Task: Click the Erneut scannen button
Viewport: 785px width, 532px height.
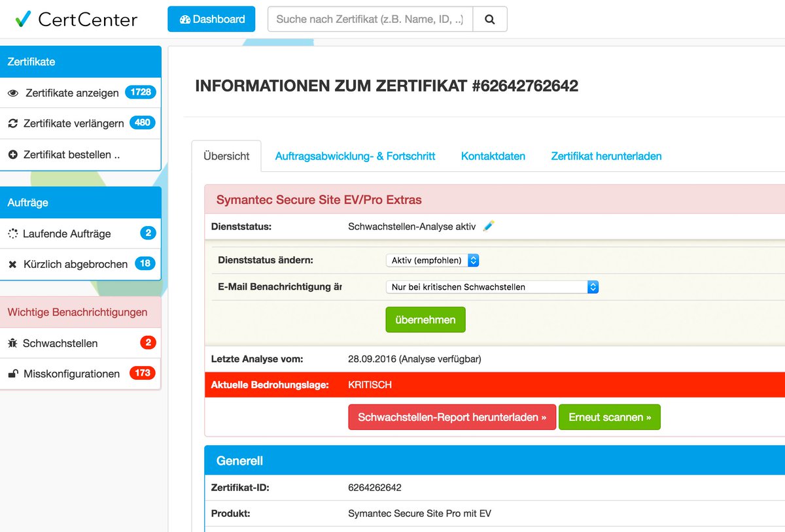Action: [610, 417]
